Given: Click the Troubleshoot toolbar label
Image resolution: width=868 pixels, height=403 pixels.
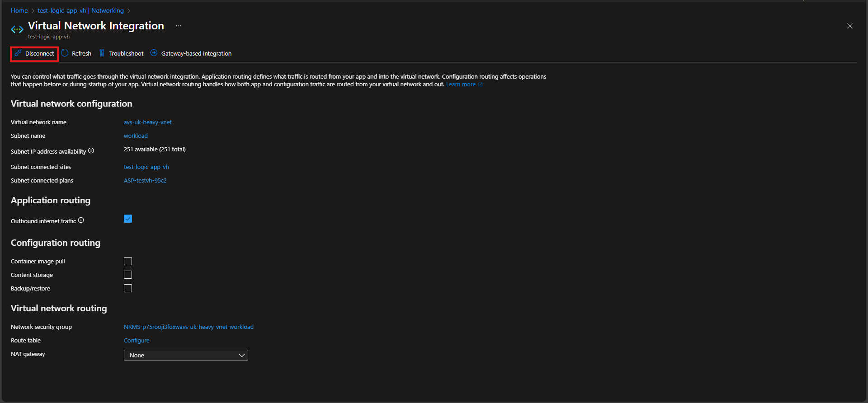Looking at the screenshot, I should tap(126, 54).
